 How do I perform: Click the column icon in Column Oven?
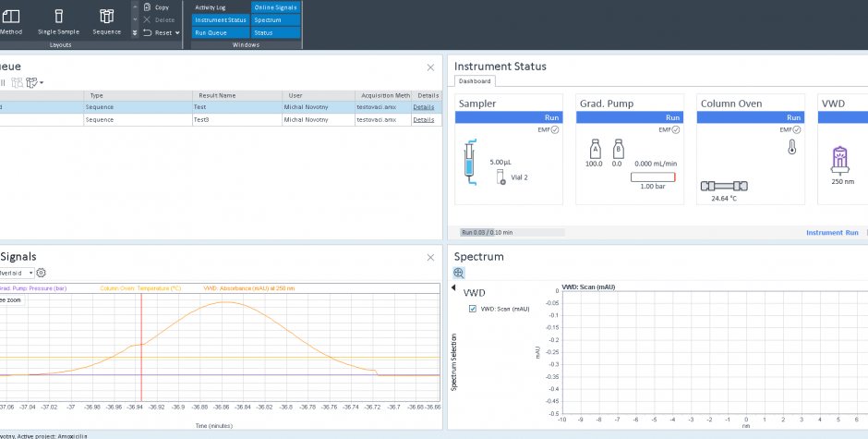point(725,187)
